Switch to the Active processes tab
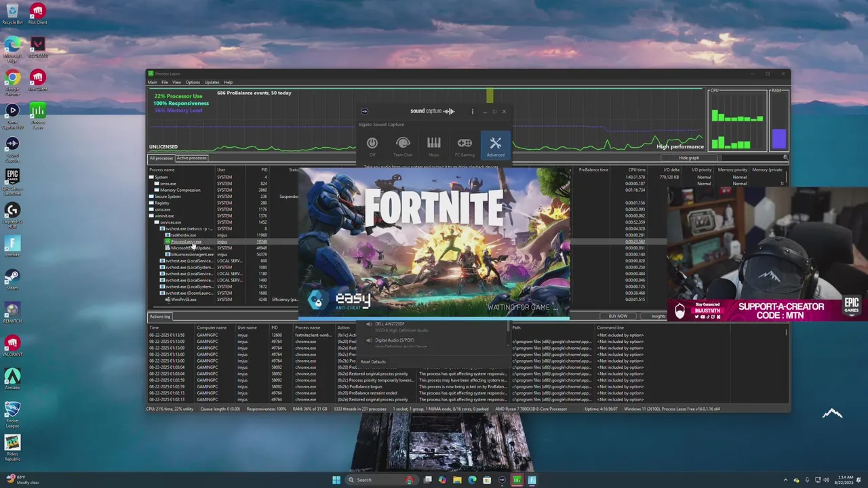Image resolution: width=868 pixels, height=488 pixels. (191, 158)
